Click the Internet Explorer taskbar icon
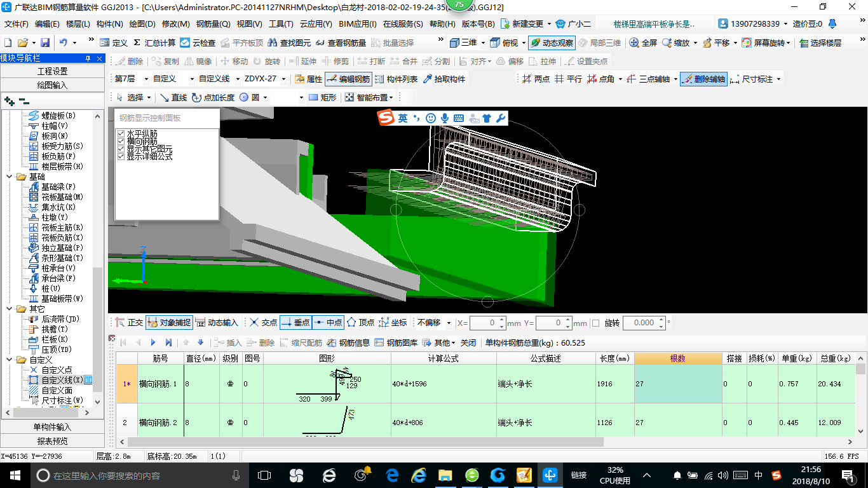Screen dimensions: 868x488 point(419,475)
